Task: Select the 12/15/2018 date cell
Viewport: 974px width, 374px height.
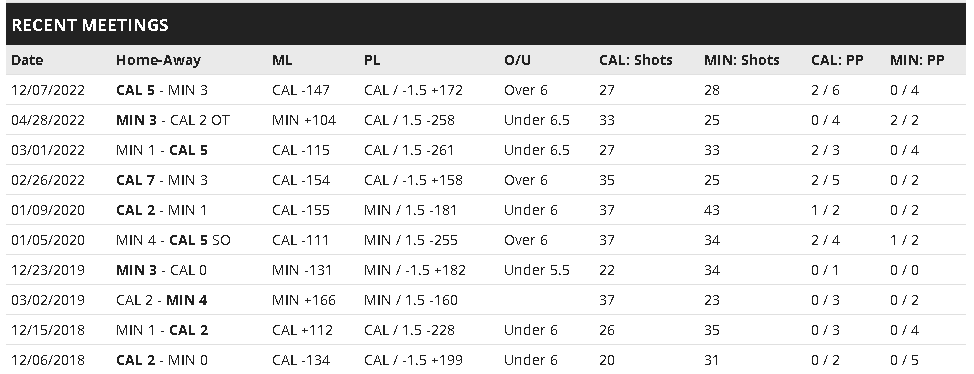Action: [x=48, y=329]
